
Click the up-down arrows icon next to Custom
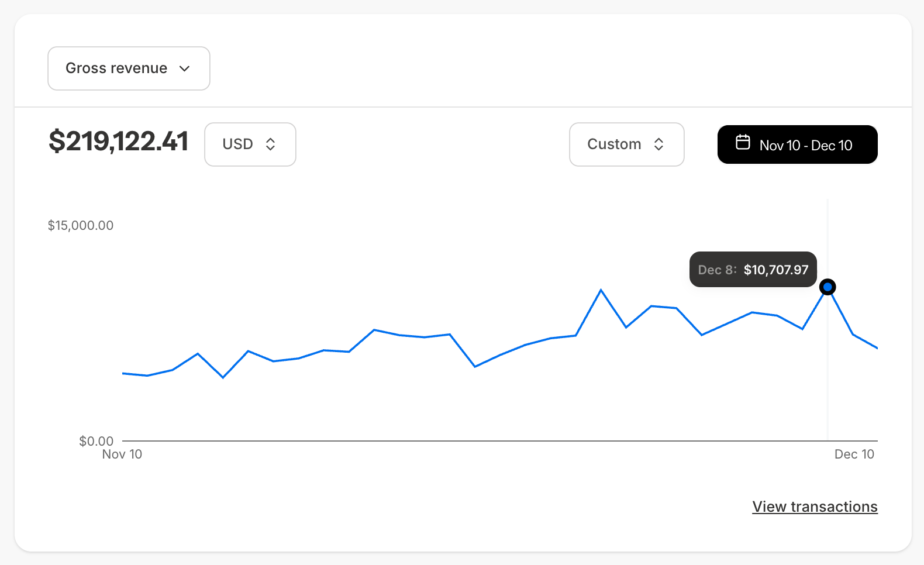click(x=658, y=144)
